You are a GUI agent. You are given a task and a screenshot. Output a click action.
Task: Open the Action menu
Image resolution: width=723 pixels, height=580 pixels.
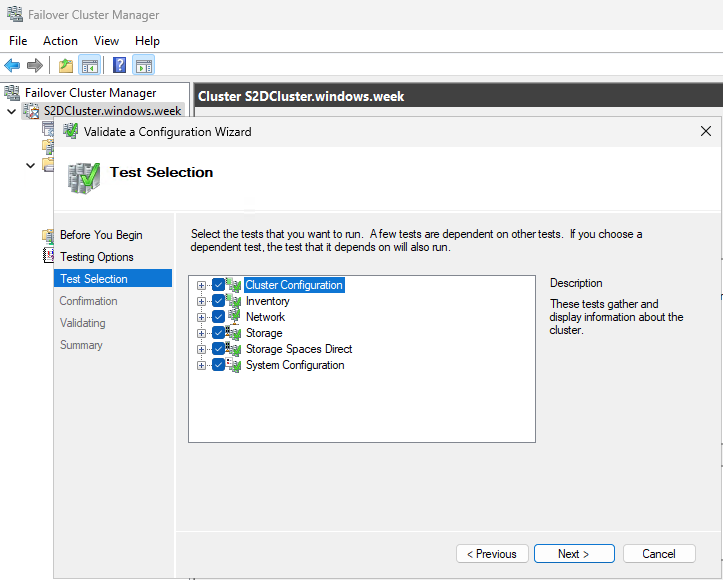[x=60, y=41]
